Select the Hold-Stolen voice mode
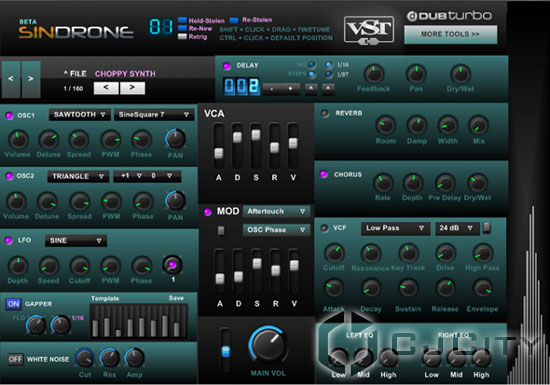Viewport: 550px width, 385px height. pos(182,20)
